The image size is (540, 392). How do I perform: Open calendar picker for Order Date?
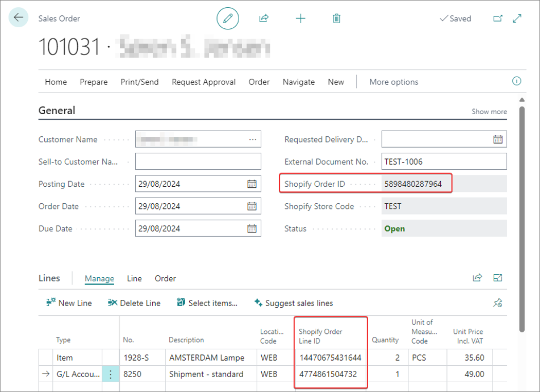[252, 206]
